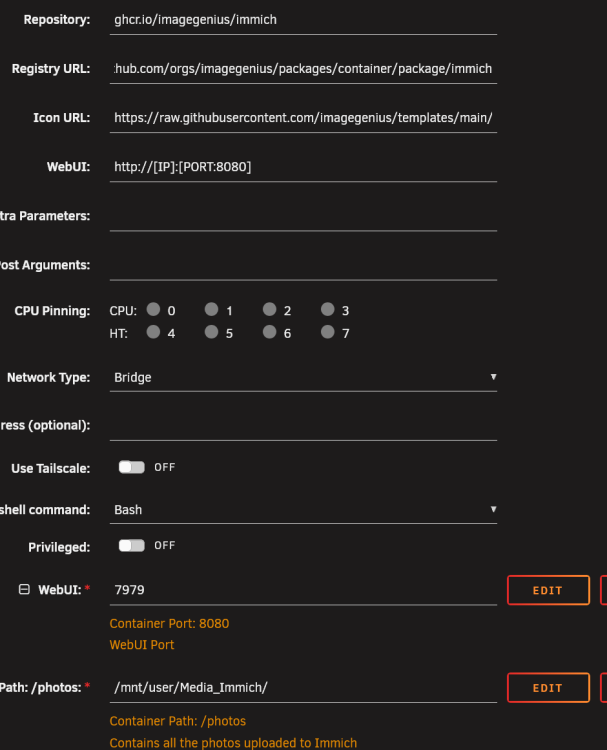Focus the Post Arguments input field
Image resolution: width=607 pixels, height=750 pixels.
pyautogui.click(x=303, y=265)
